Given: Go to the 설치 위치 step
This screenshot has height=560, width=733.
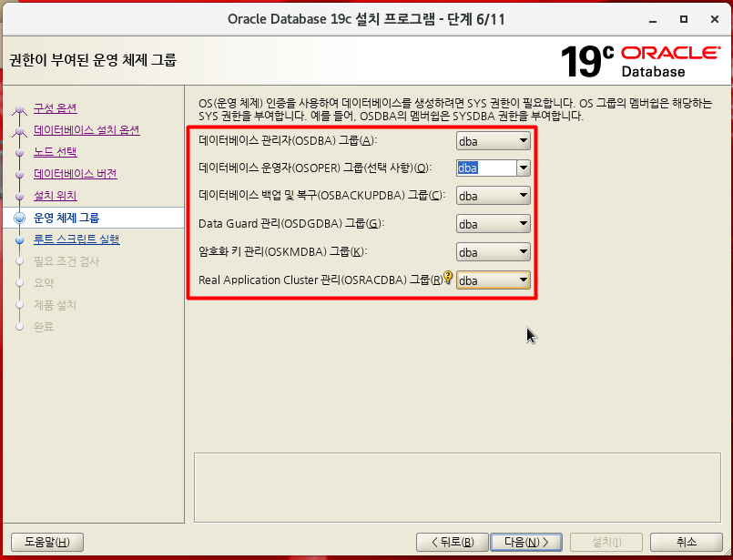Looking at the screenshot, I should tap(56, 196).
